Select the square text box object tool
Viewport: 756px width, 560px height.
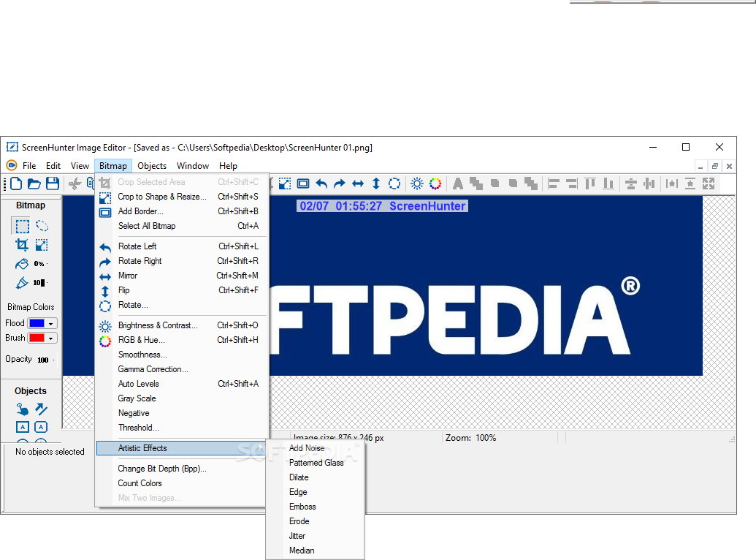(22, 427)
